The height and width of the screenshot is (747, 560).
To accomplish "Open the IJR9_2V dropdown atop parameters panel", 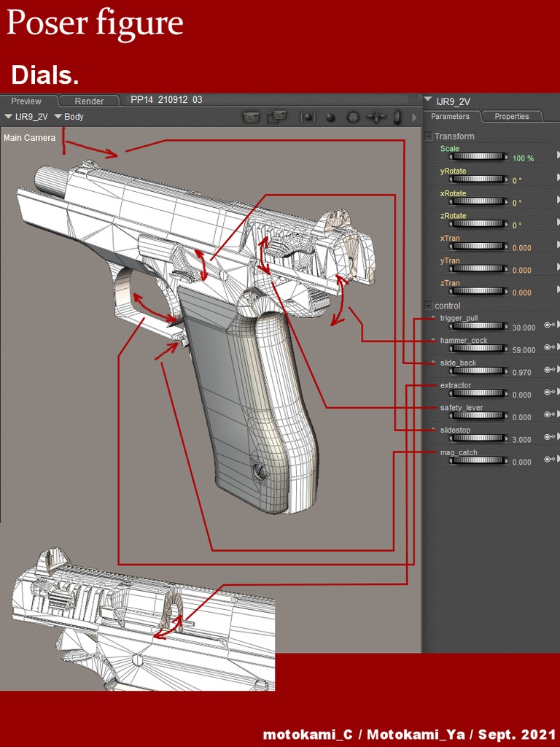I will pos(448,101).
